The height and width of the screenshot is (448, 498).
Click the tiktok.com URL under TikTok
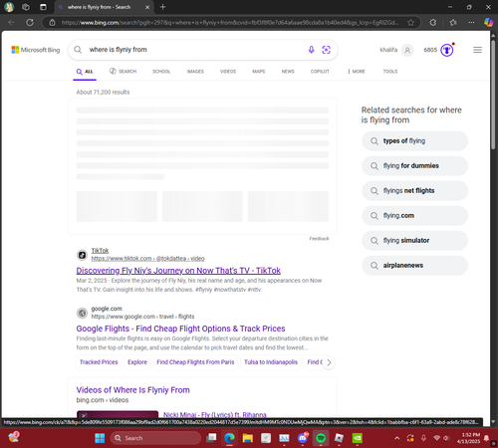coord(147,259)
